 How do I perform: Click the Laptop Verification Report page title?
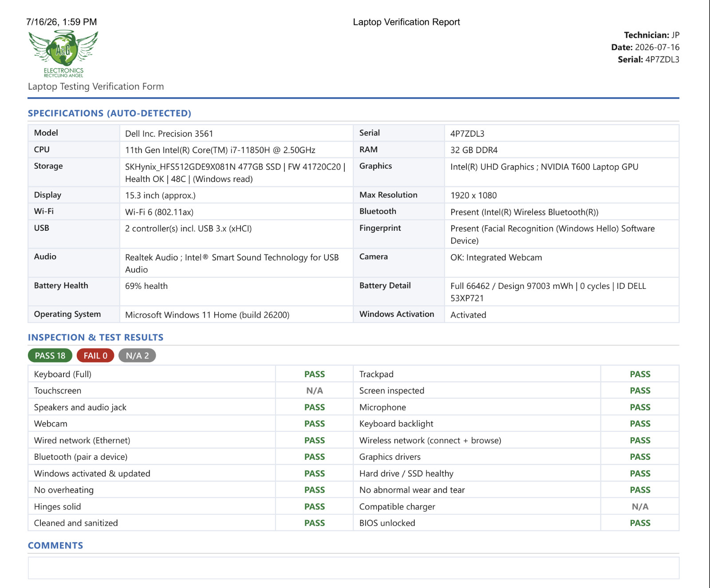point(406,22)
